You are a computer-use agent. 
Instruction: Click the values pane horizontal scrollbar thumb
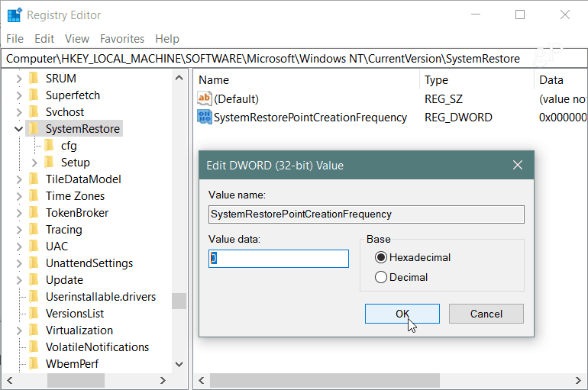325,381
